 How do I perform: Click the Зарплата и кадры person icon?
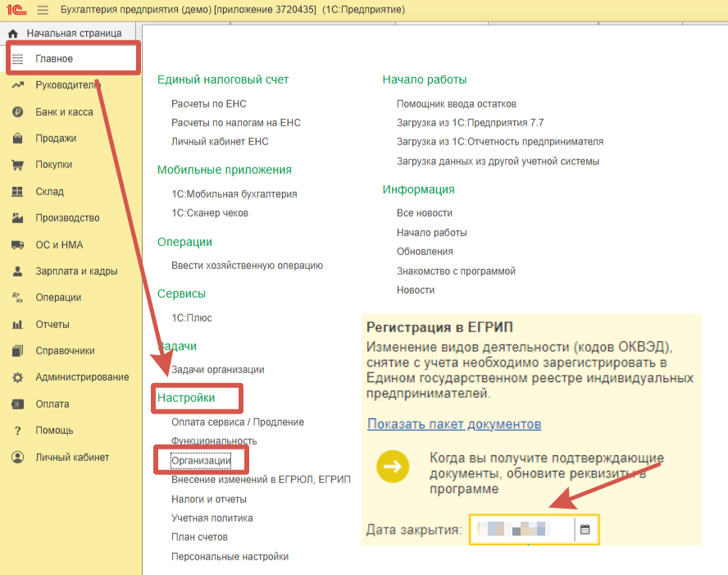[x=18, y=272]
